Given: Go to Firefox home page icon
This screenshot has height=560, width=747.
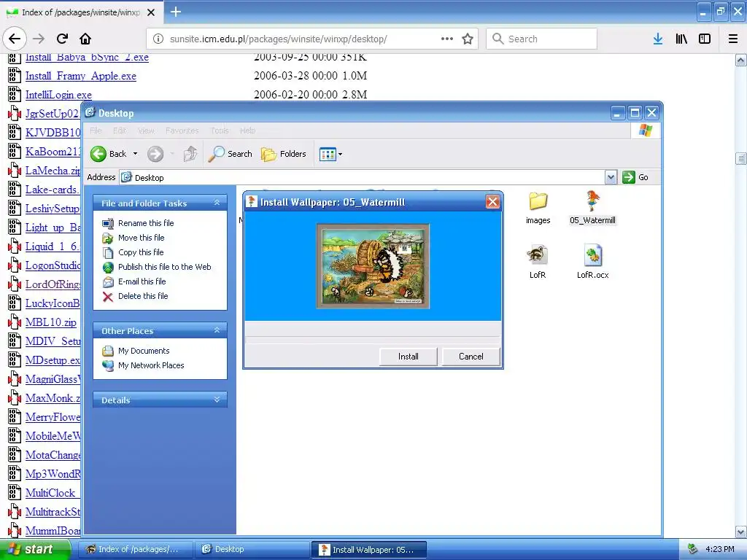Looking at the screenshot, I should tap(85, 39).
